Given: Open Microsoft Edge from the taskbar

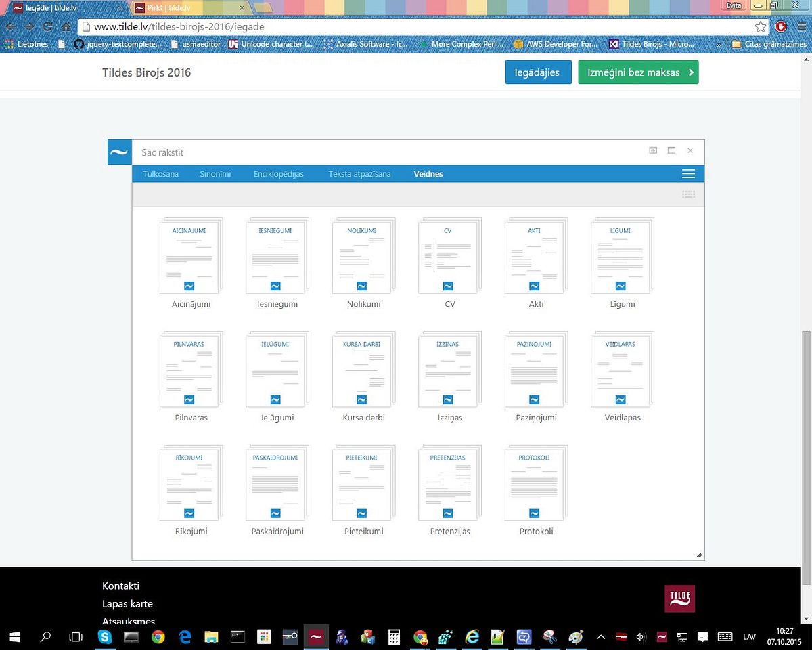Looking at the screenshot, I should click(x=185, y=636).
